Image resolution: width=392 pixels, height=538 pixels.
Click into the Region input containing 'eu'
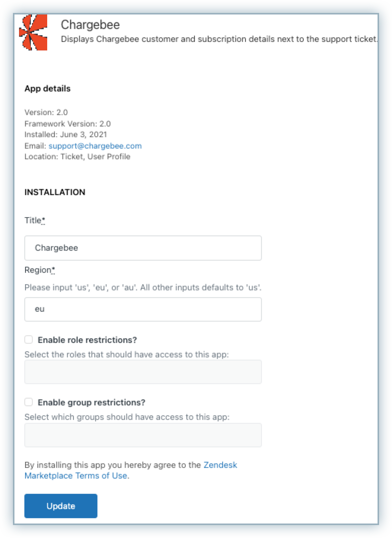tap(143, 309)
